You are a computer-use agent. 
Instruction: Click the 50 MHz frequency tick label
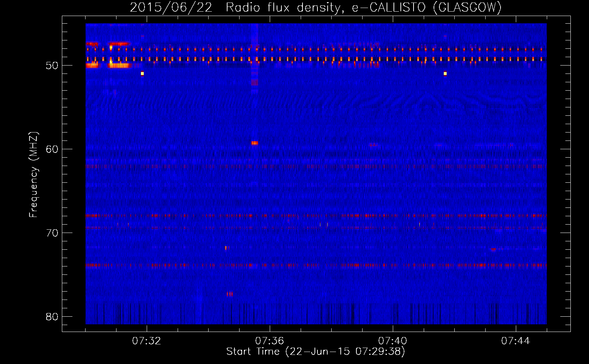[52, 66]
